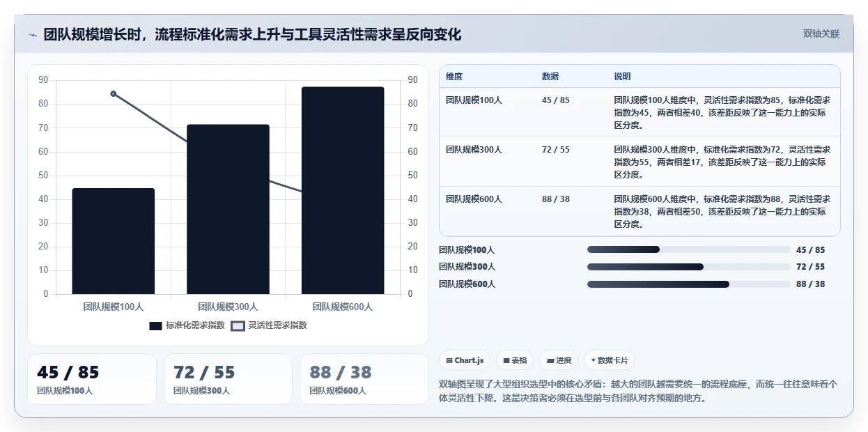Click the 团队规模600人 progress bar
The image size is (868, 432).
tap(689, 284)
